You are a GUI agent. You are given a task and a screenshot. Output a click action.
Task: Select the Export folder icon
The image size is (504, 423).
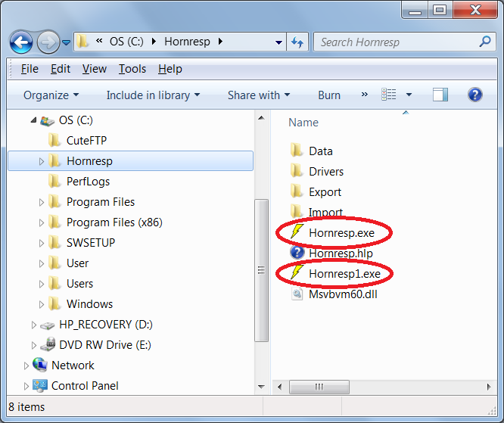tap(296, 191)
